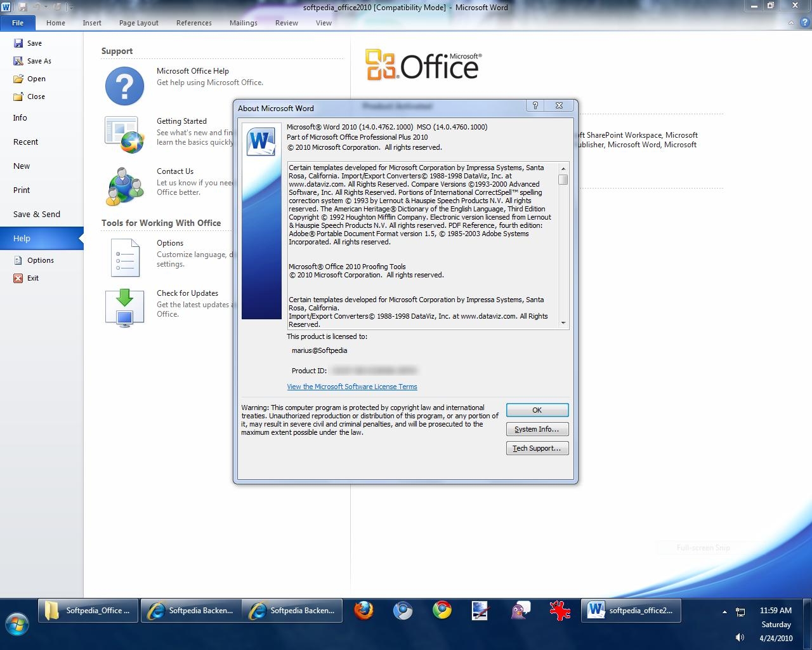The image size is (812, 650).
Task: Click the scroll up arrow in the credits box
Action: (563, 168)
